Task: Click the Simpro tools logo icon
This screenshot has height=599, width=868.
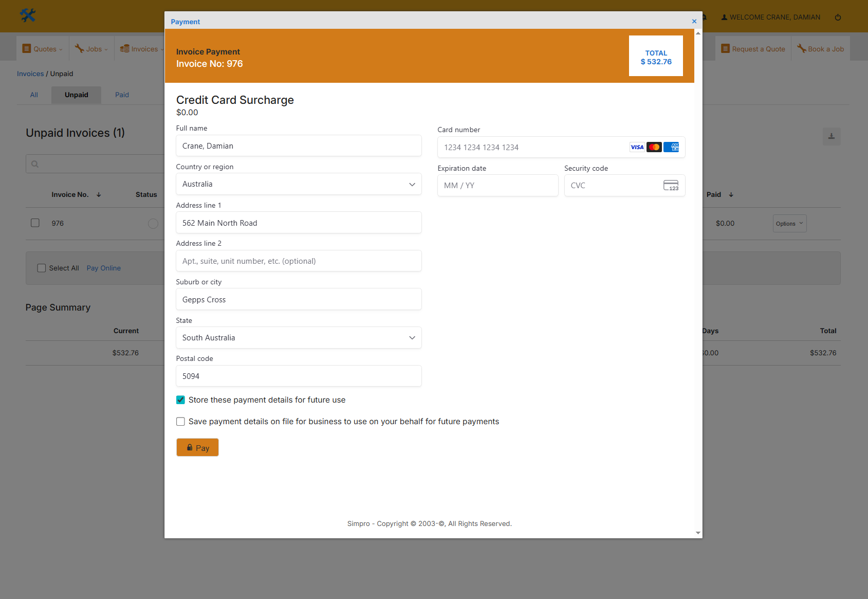Action: point(28,15)
